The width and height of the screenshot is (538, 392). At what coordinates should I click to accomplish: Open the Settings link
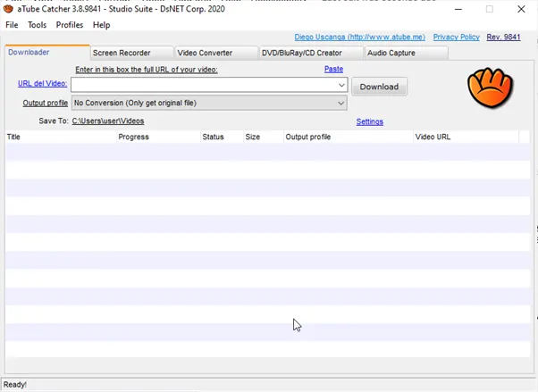pyautogui.click(x=369, y=121)
